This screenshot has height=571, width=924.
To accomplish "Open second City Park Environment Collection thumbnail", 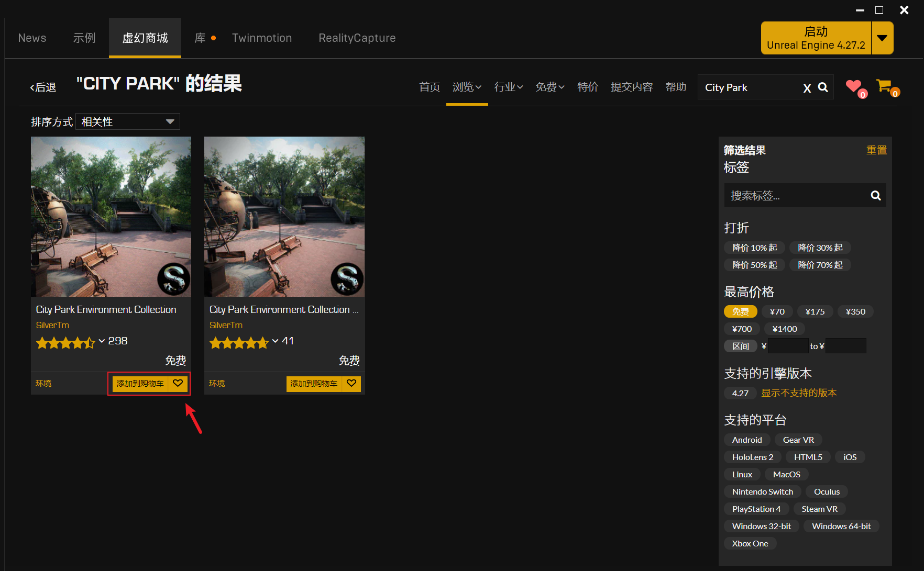I will (284, 217).
